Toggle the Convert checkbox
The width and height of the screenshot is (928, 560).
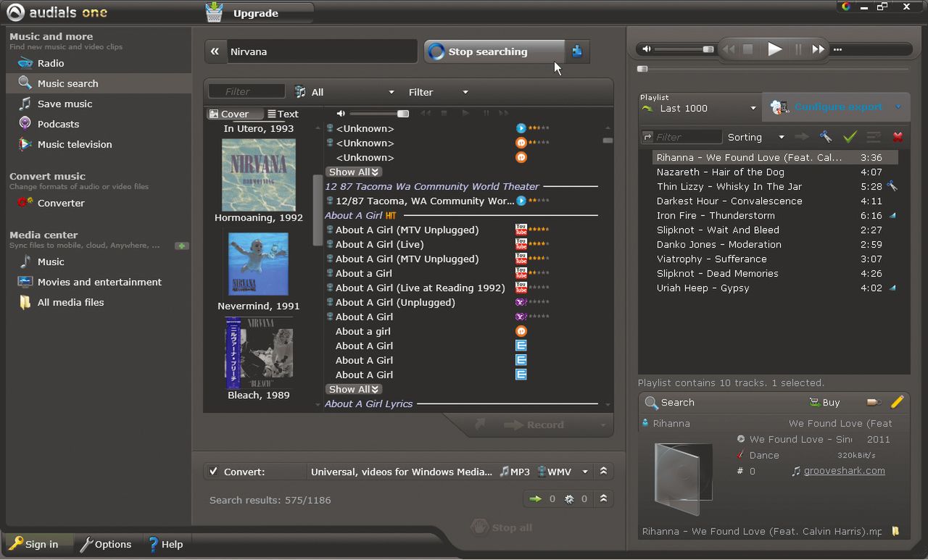(213, 472)
